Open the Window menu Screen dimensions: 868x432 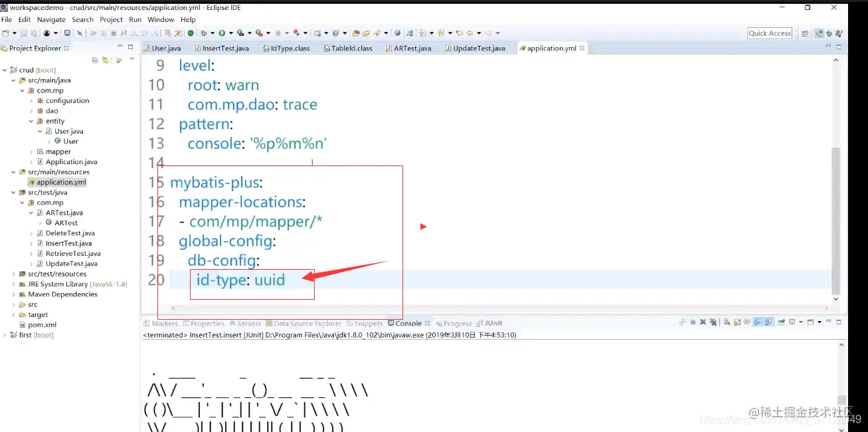tap(161, 19)
